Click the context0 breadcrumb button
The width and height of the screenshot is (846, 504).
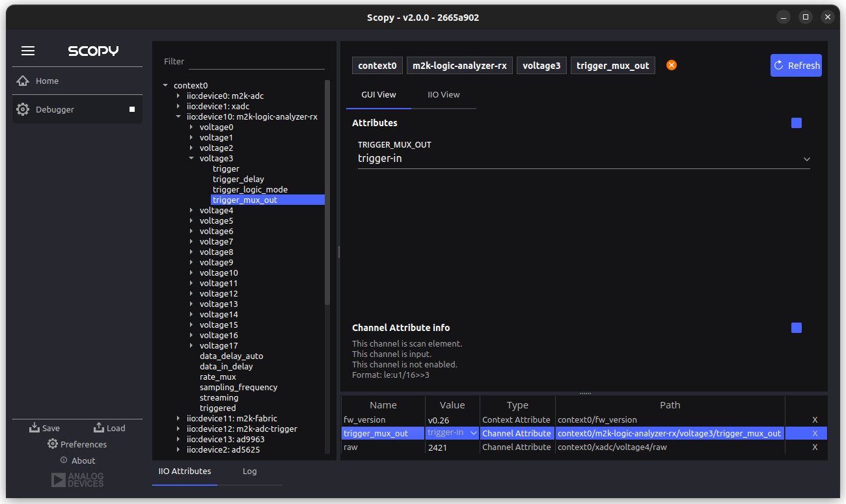(x=377, y=66)
